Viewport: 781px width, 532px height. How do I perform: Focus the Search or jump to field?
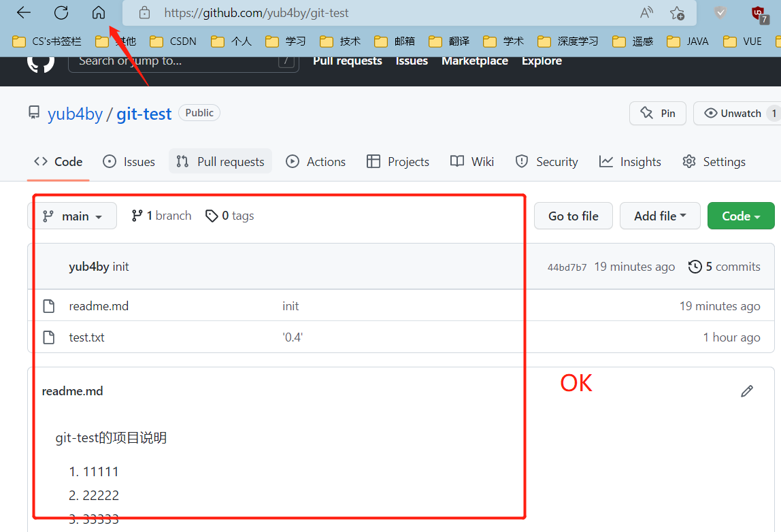(x=183, y=62)
